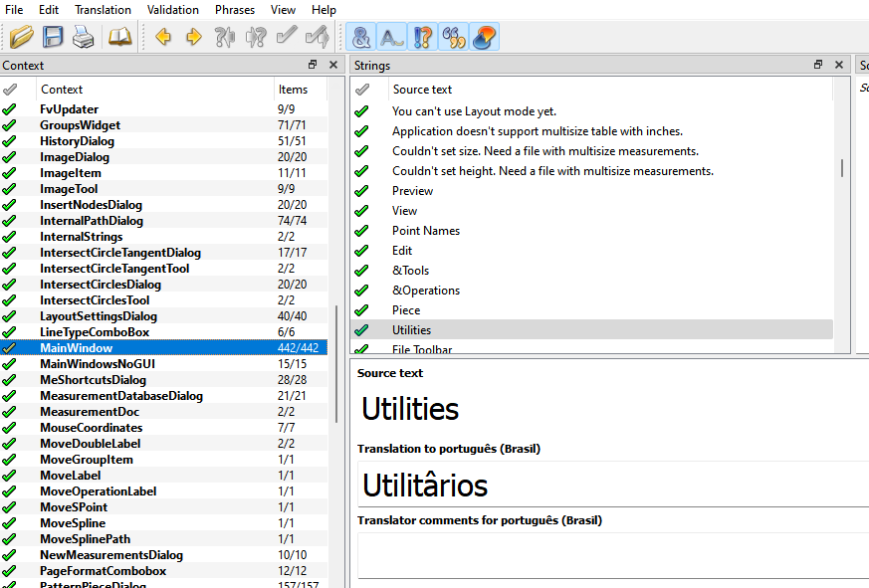The height and width of the screenshot is (588, 869).
Task: Open the Validation menu
Action: [x=172, y=9]
